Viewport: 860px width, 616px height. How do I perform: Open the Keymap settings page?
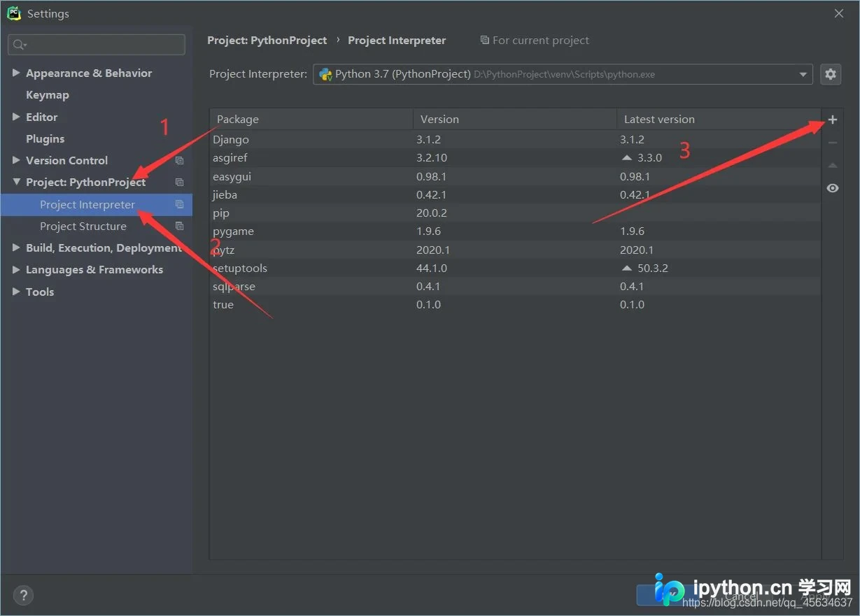48,95
